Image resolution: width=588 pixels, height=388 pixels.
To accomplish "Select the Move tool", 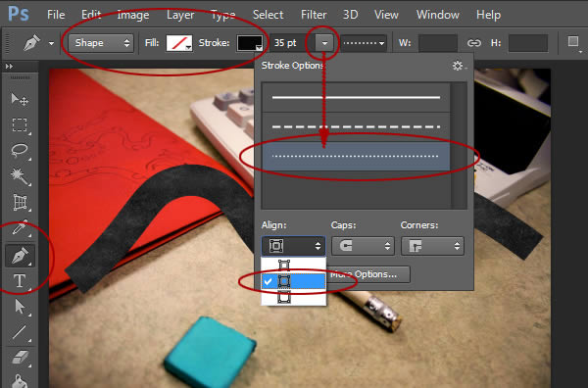I will click(20, 99).
